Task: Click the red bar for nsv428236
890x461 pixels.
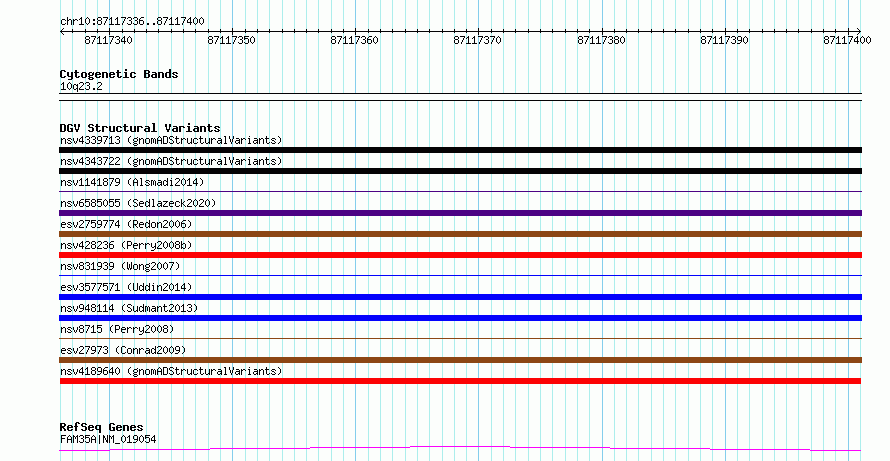Action: coord(460,255)
